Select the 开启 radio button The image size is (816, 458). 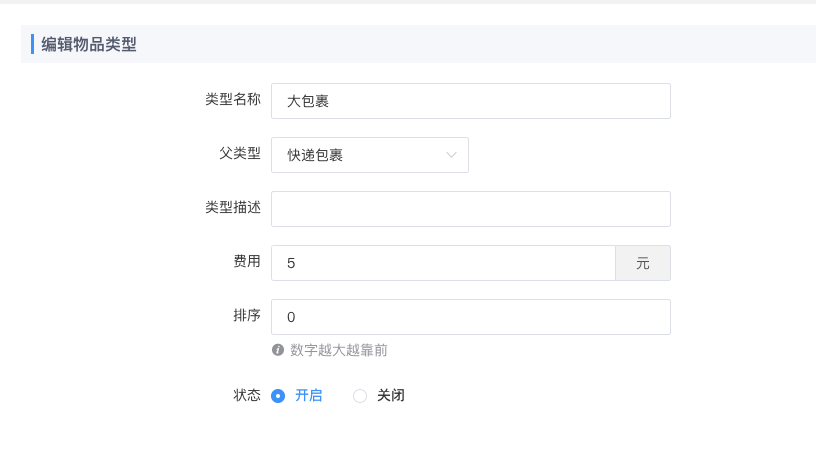pos(278,396)
